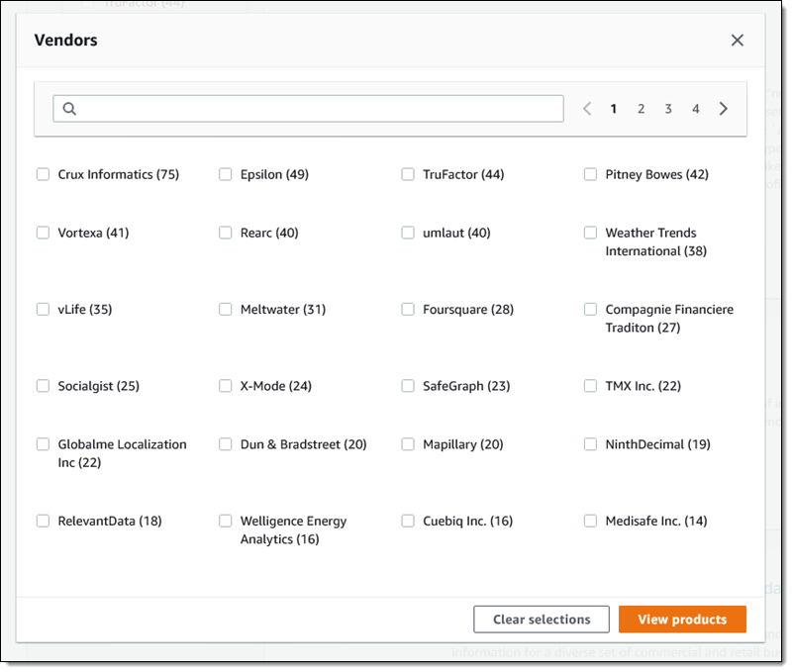792x672 pixels.
Task: Enable the Pitney Bowes checkbox
Action: click(591, 174)
